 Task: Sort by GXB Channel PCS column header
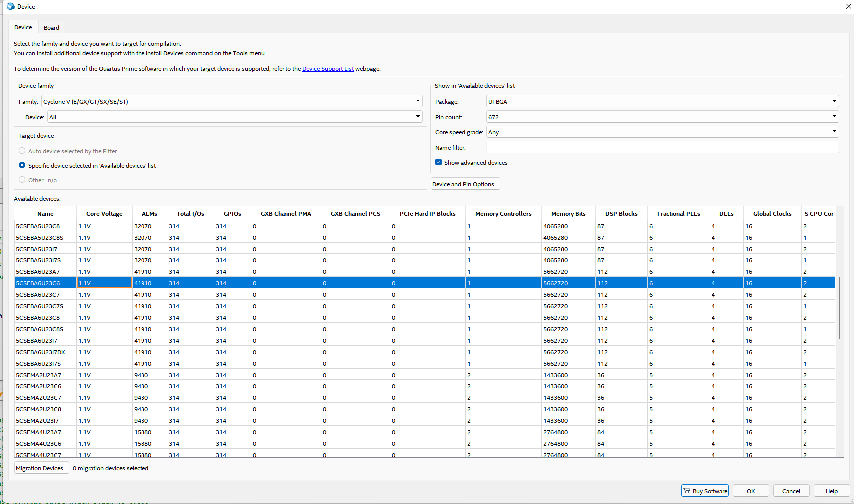pyautogui.click(x=355, y=213)
